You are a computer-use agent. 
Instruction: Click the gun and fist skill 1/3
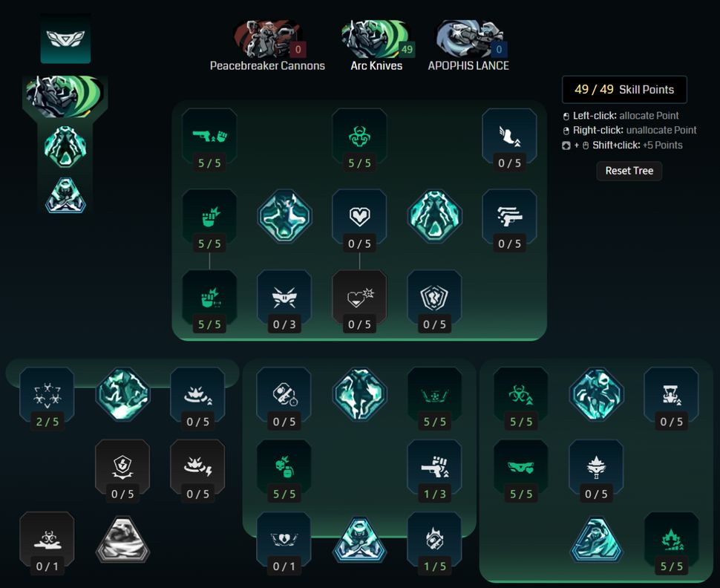434,468
